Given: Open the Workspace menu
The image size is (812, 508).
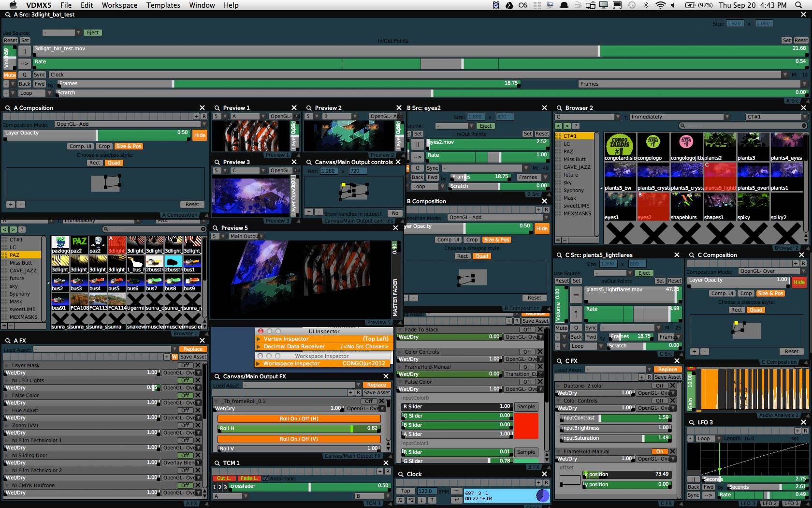Looking at the screenshot, I should pos(119,5).
